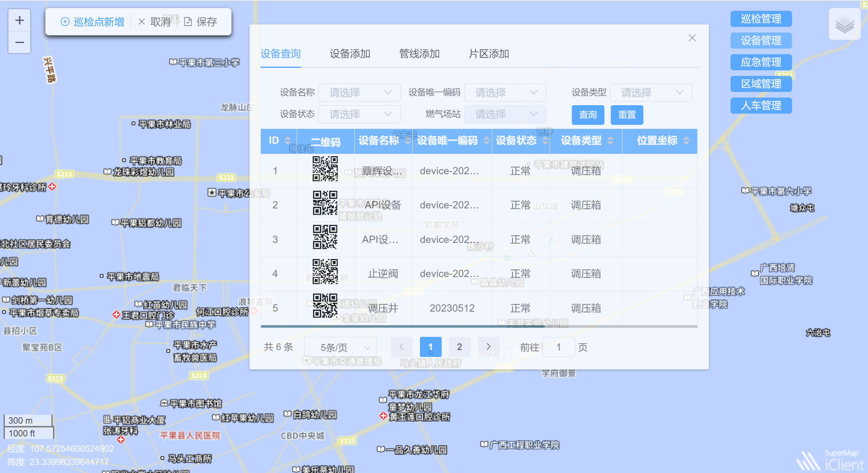Open QR code for device row 1
This screenshot has width=868, height=473.
[325, 169]
